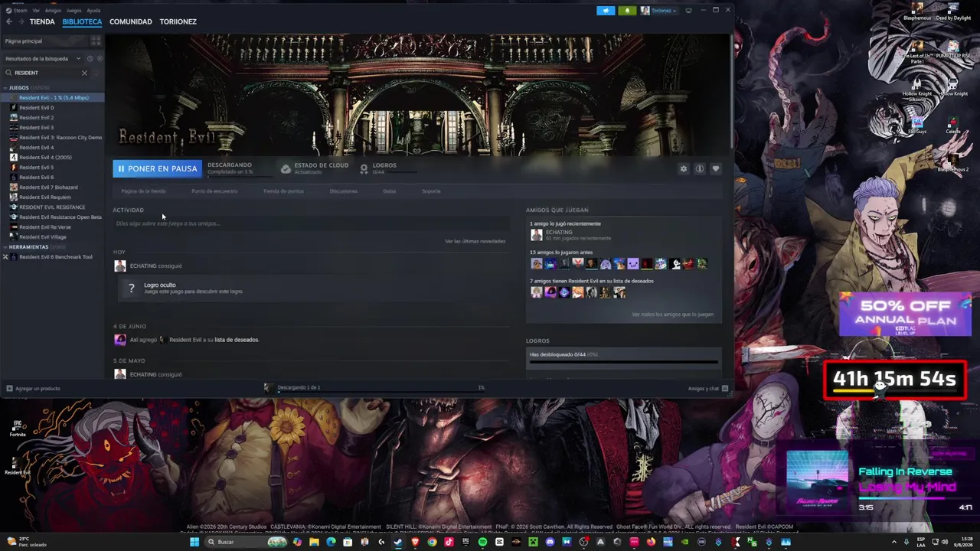The height and width of the screenshot is (551, 980).
Task: Open the game settings gear
Action: pyautogui.click(x=684, y=168)
